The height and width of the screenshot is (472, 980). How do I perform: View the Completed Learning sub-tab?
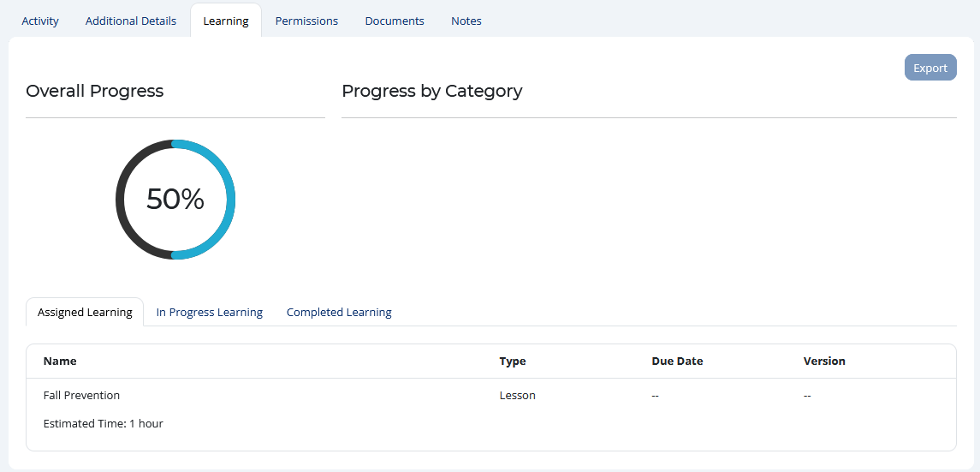point(339,312)
